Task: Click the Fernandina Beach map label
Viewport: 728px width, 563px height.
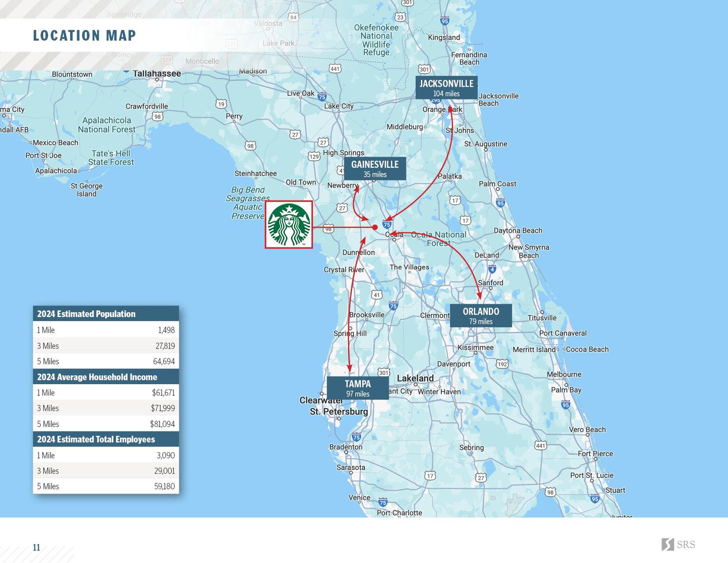Action: pos(469,58)
